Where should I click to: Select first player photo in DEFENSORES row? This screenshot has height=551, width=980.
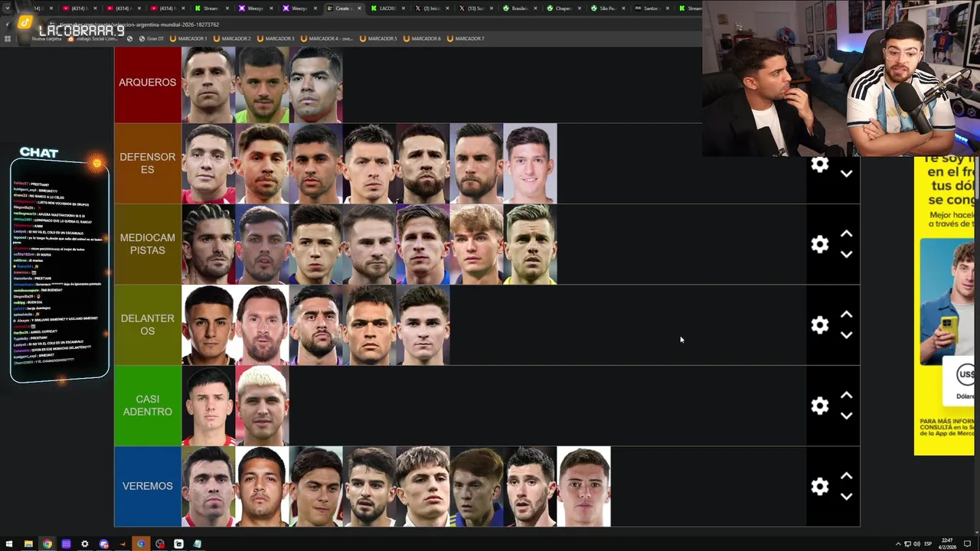(x=208, y=163)
